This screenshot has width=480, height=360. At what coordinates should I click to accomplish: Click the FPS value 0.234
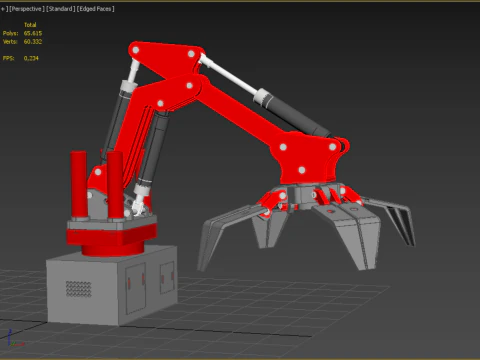click(31, 58)
